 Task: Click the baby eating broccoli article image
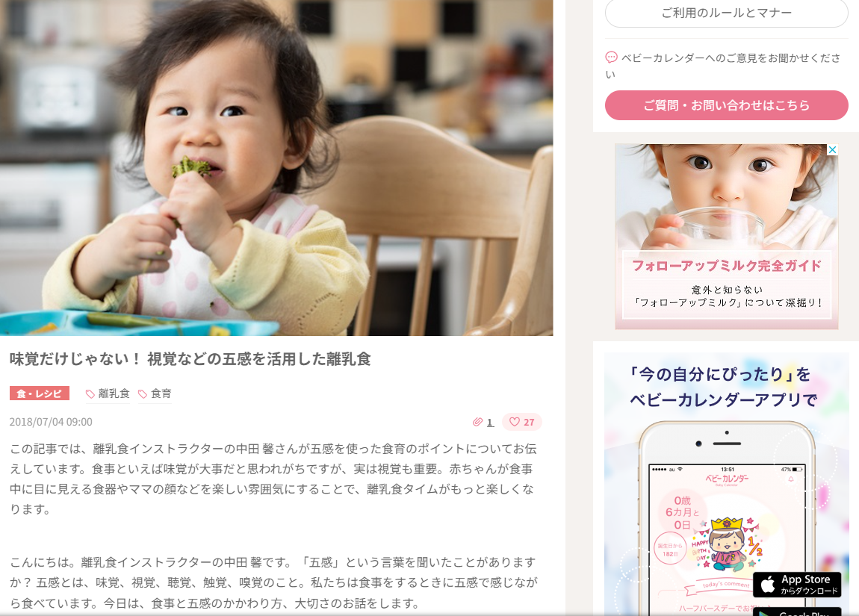[x=276, y=167]
